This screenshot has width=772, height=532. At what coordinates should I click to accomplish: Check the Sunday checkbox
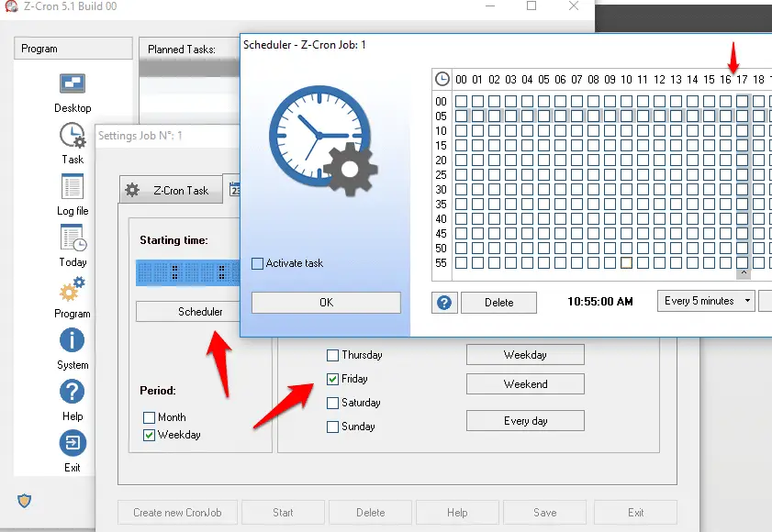[x=333, y=427]
